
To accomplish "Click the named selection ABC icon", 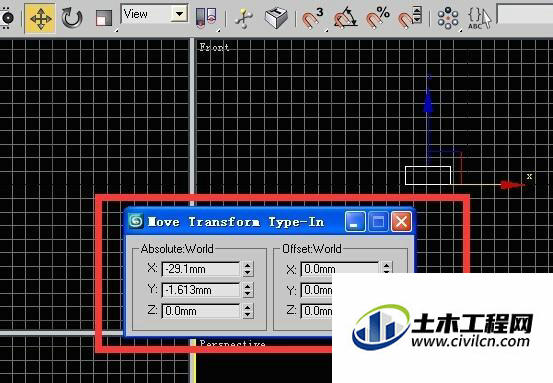I will pyautogui.click(x=479, y=18).
